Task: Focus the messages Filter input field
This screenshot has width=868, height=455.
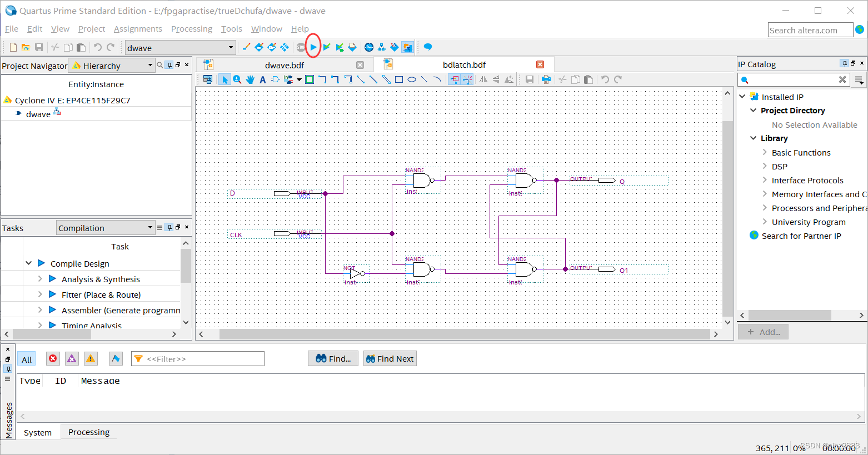Action: click(198, 359)
